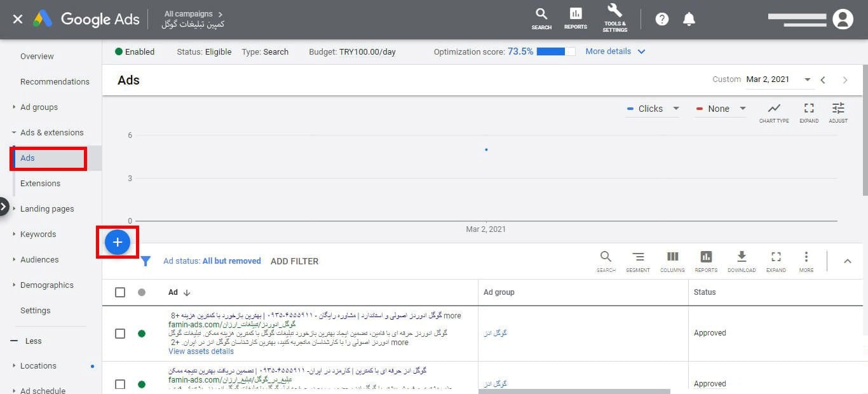
Task: Click the Ad group column header
Action: coord(499,292)
